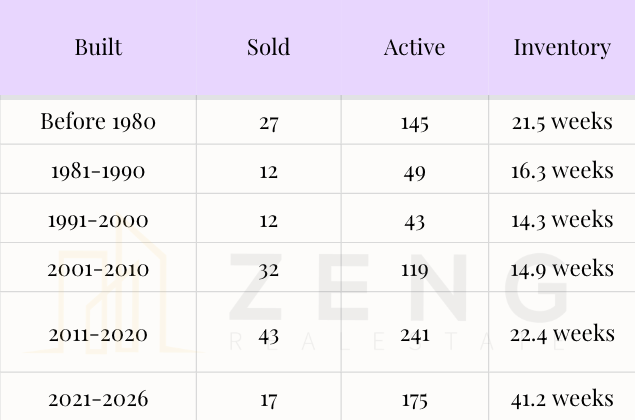Click the Sold column header
The width and height of the screenshot is (635, 420).
click(268, 47)
